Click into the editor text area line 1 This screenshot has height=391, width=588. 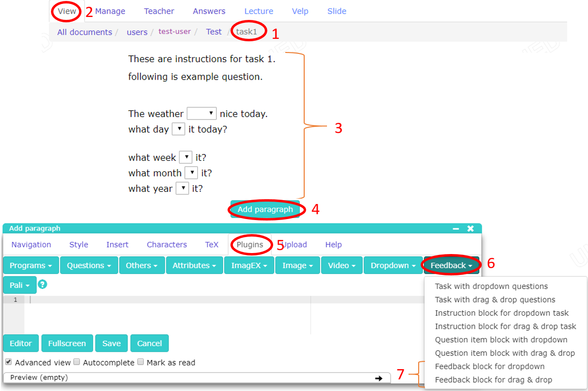pyautogui.click(x=165, y=300)
